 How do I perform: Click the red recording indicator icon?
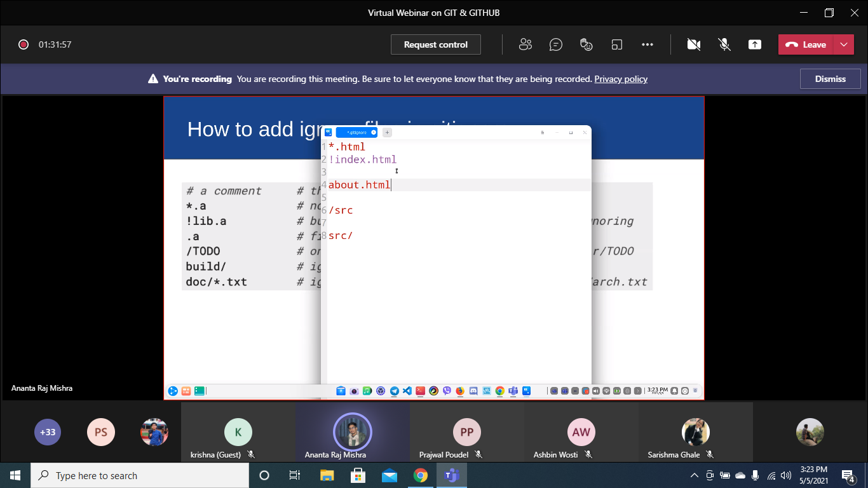click(24, 44)
